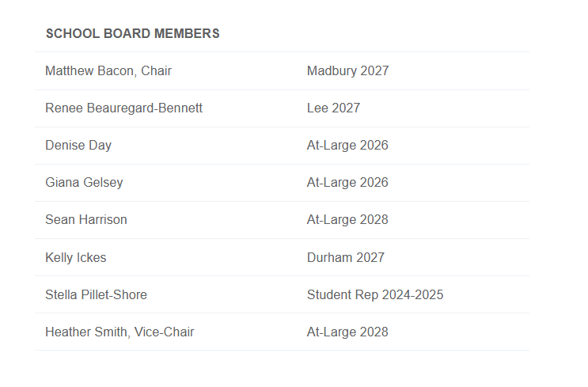Viewport: 588px width, 387px height.
Task: Select Sean Harrison in the table
Action: (85, 220)
